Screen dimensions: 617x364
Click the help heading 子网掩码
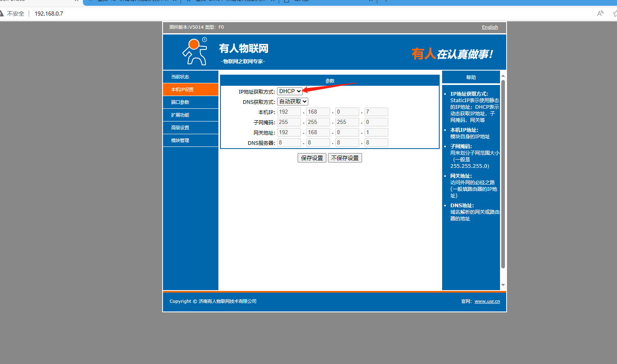pos(461,147)
